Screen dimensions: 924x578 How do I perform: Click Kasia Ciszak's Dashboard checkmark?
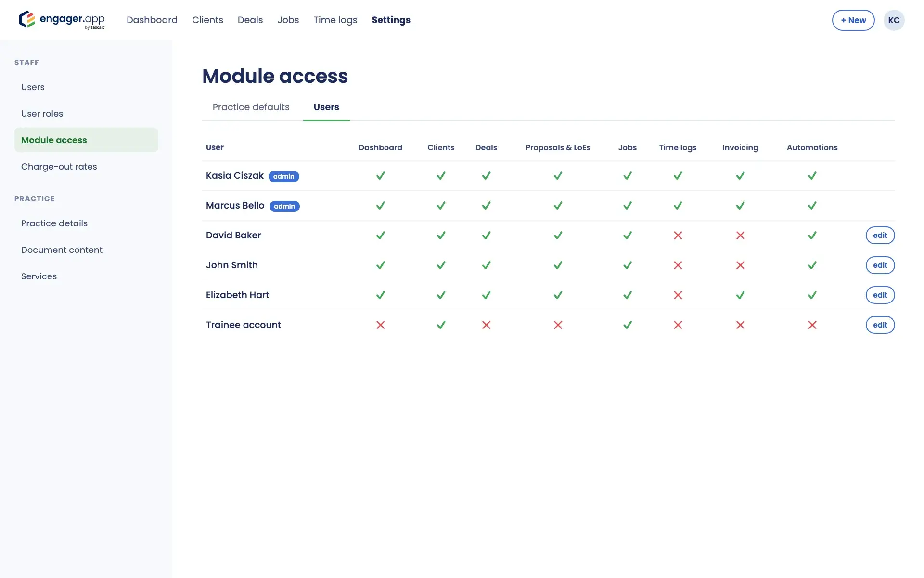coord(380,176)
